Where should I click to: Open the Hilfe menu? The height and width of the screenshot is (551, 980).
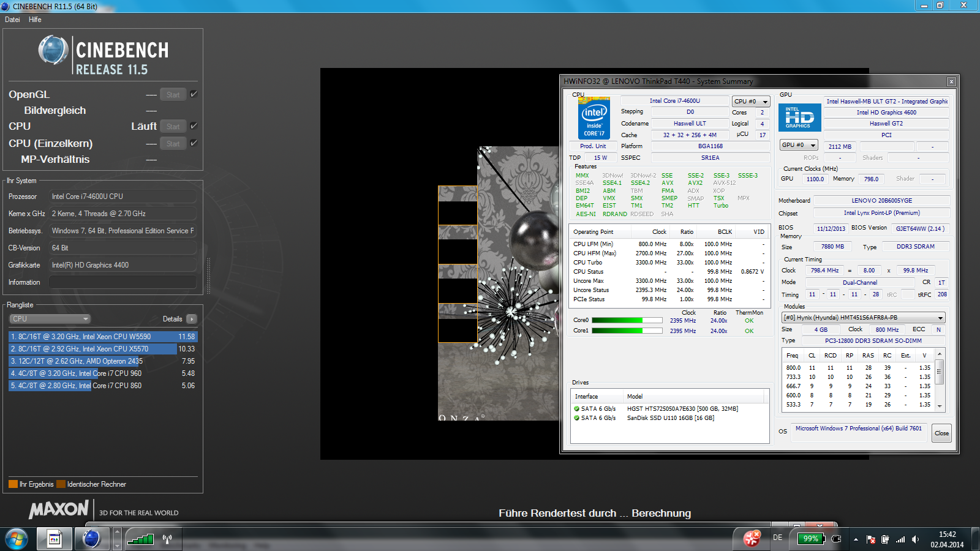(x=35, y=20)
